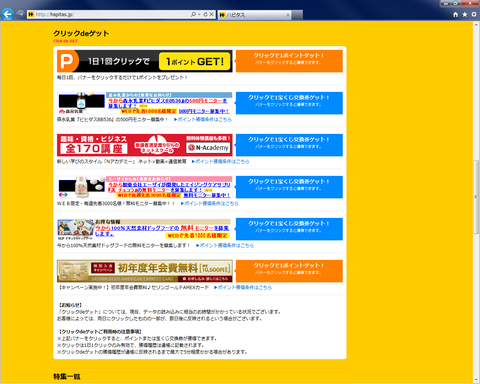The image size is (480, 384).
Task: Open ポイント獲得条件はこちら link for Nアカデミー row
Action: pyautogui.click(x=220, y=161)
